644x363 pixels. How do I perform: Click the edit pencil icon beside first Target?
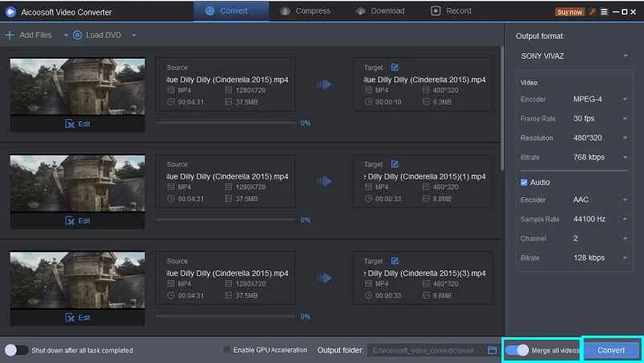click(394, 68)
